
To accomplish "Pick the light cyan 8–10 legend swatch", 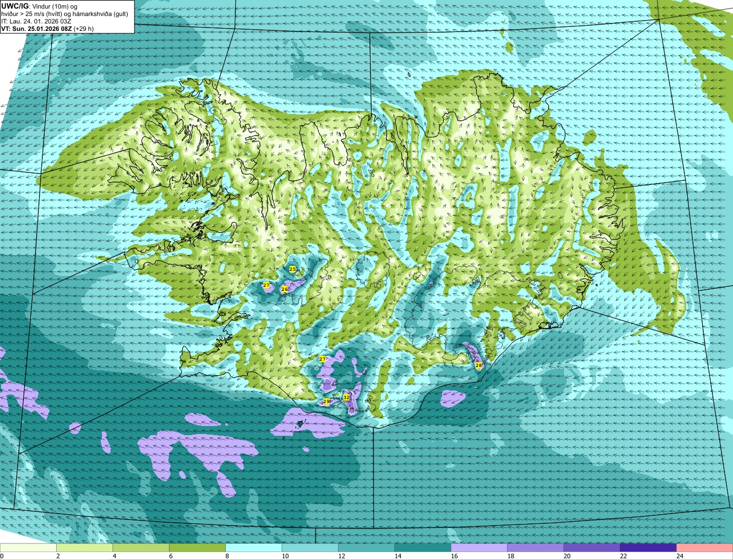I will (254, 547).
